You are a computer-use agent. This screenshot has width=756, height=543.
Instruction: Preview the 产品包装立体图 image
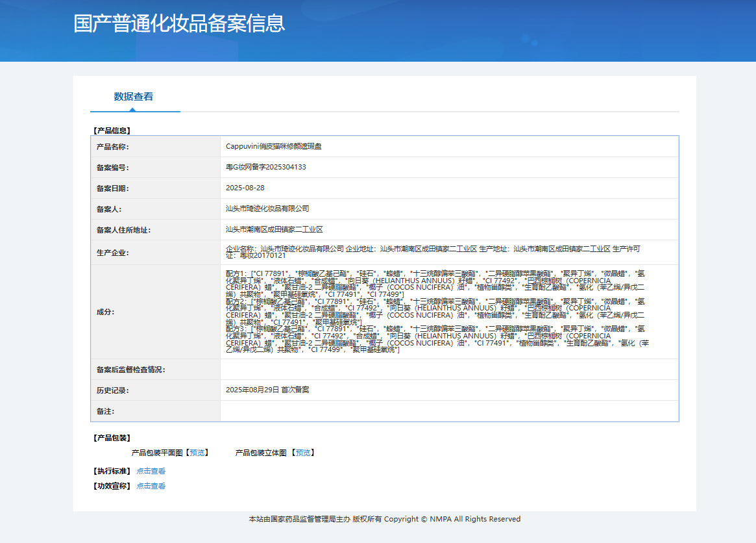coord(303,453)
